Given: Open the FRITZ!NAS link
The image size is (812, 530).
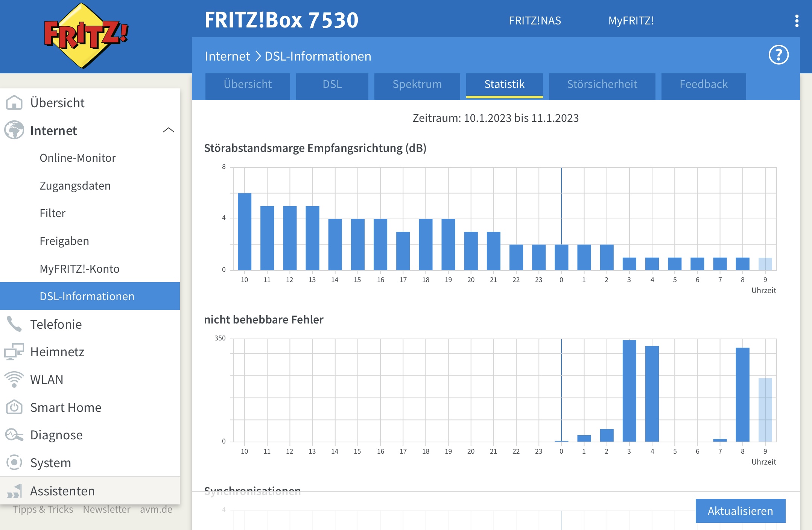Looking at the screenshot, I should click(x=535, y=21).
